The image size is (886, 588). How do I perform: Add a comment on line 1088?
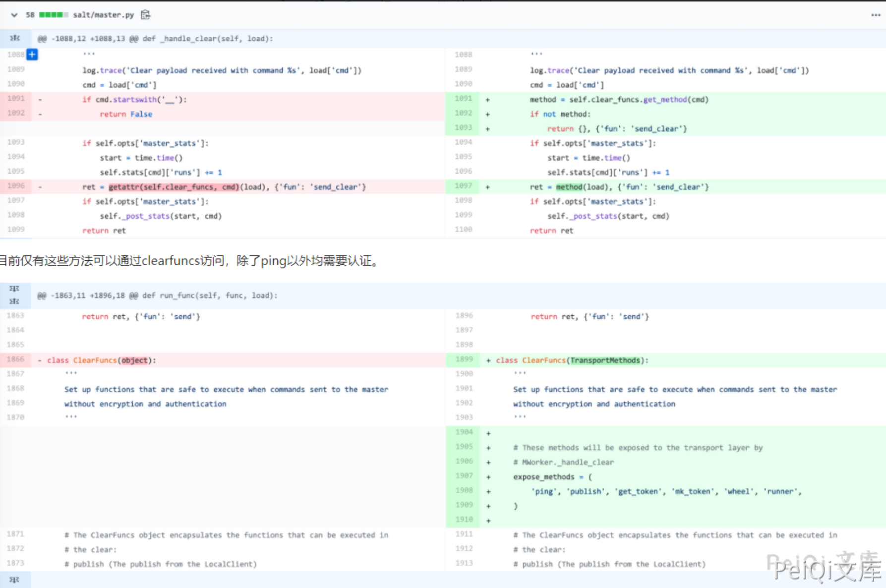click(32, 55)
